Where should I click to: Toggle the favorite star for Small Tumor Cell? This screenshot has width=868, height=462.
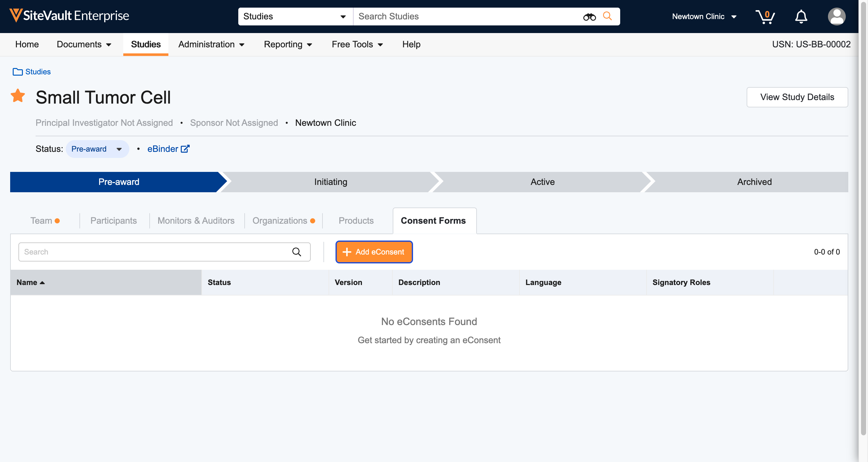pyautogui.click(x=18, y=96)
